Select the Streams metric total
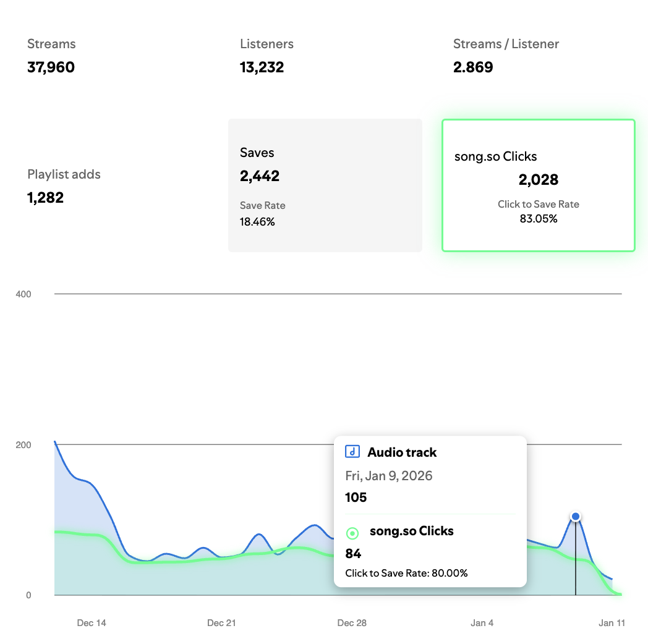Image resolution: width=648 pixels, height=644 pixels. click(51, 67)
